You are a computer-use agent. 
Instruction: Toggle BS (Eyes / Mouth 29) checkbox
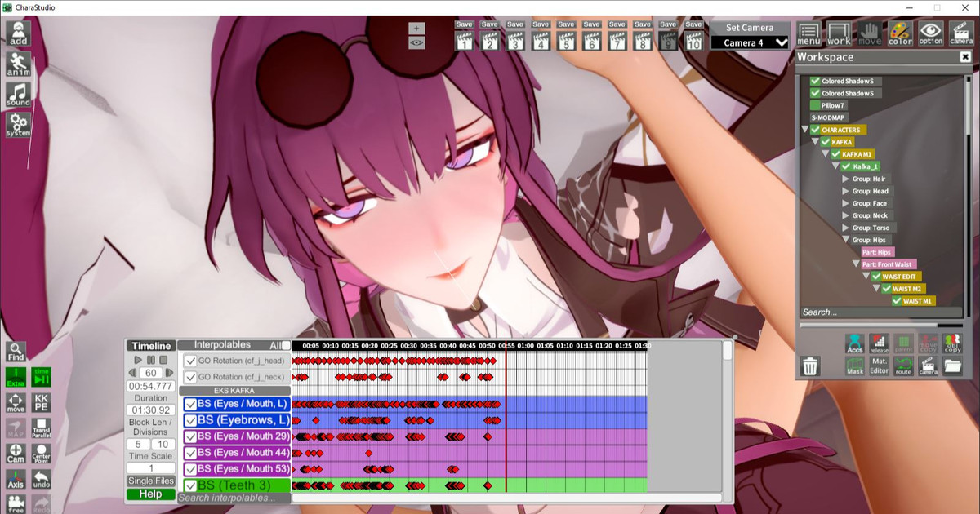pos(191,436)
